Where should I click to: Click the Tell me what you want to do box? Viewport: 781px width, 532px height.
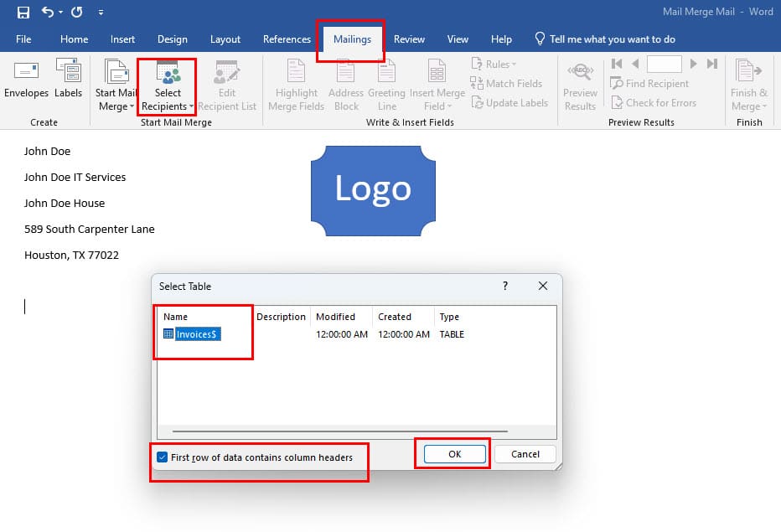click(605, 39)
